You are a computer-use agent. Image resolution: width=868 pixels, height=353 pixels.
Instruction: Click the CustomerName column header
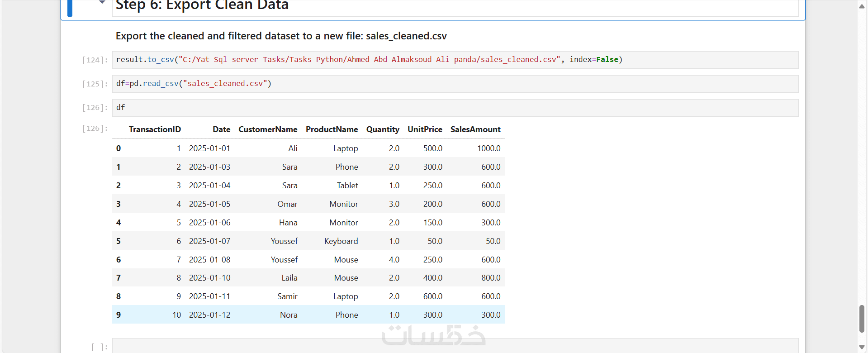[x=268, y=129]
